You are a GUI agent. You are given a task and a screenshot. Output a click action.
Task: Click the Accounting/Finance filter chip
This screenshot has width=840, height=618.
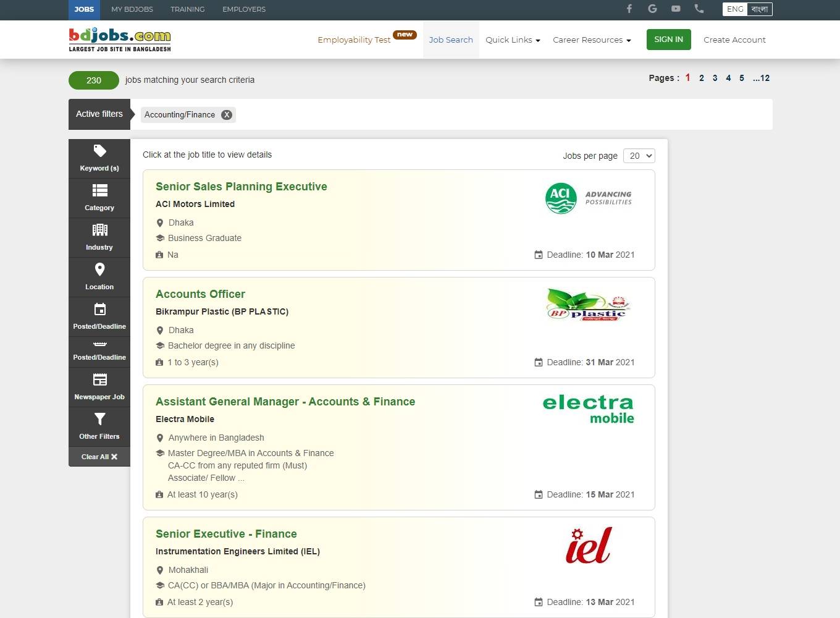tap(188, 114)
